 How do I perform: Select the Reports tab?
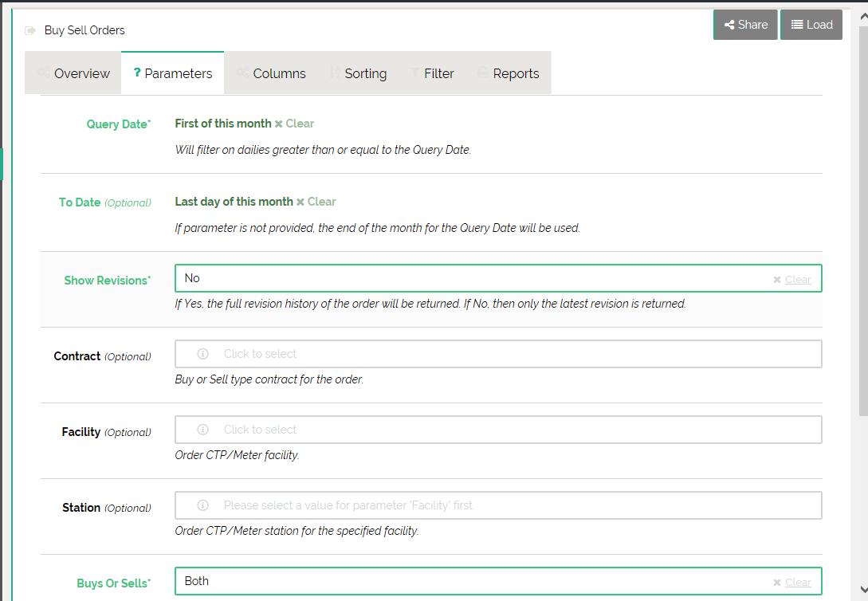(x=508, y=73)
